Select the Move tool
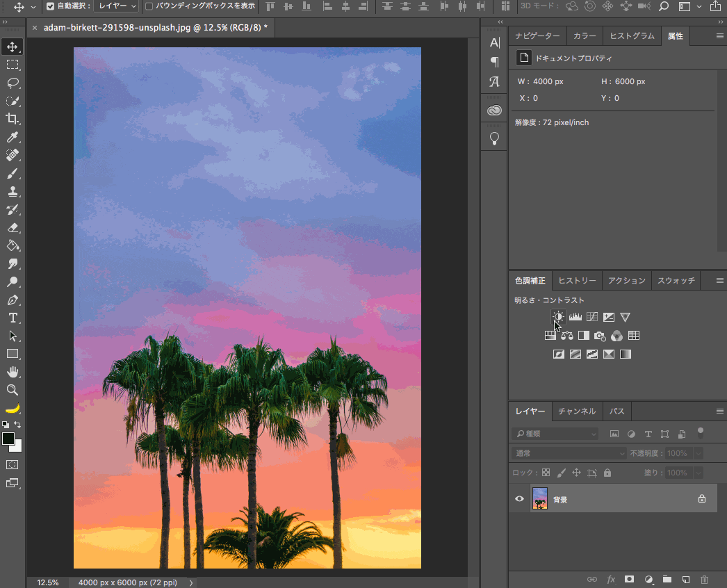The width and height of the screenshot is (727, 588). (x=13, y=47)
